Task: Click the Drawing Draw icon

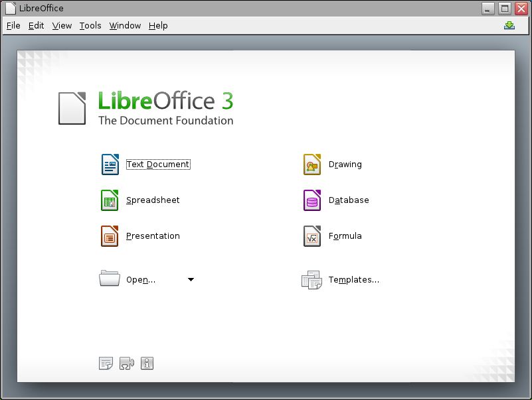Action: (x=311, y=165)
